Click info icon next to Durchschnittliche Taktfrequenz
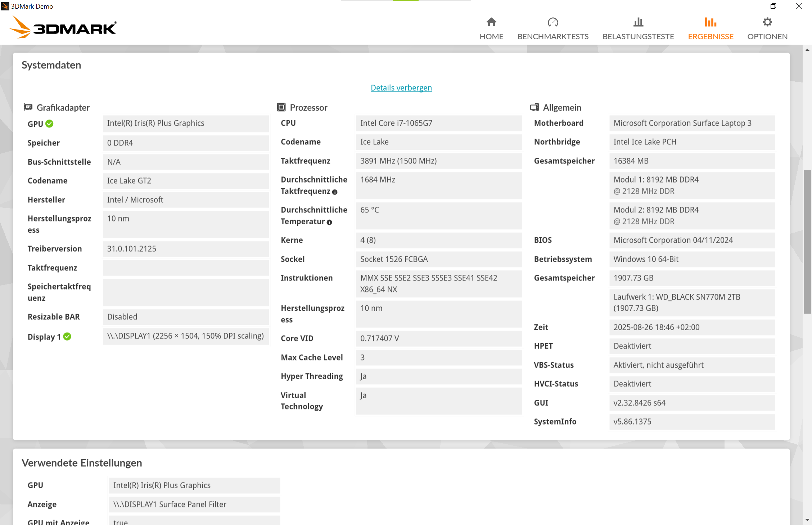812x525 pixels. tap(335, 192)
